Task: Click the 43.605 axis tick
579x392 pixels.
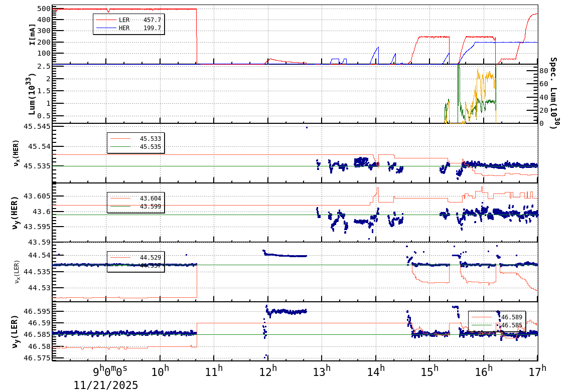Action: pyautogui.click(x=37, y=196)
